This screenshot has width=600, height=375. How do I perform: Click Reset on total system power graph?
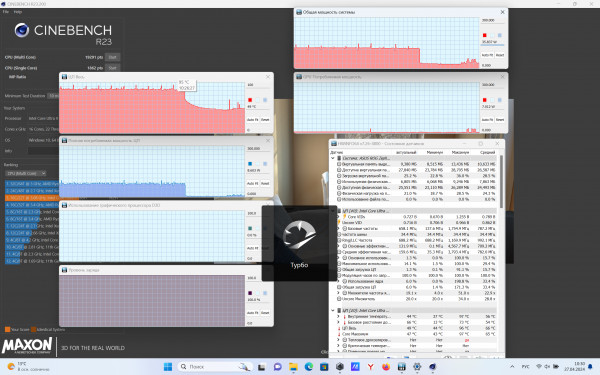[500, 55]
